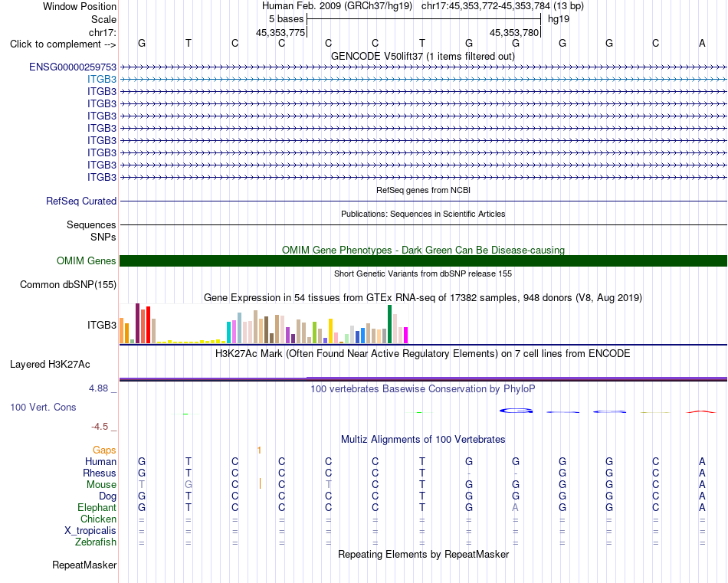Click the faded A in the Elephant row
This screenshot has width=728, height=583.
coord(516,507)
